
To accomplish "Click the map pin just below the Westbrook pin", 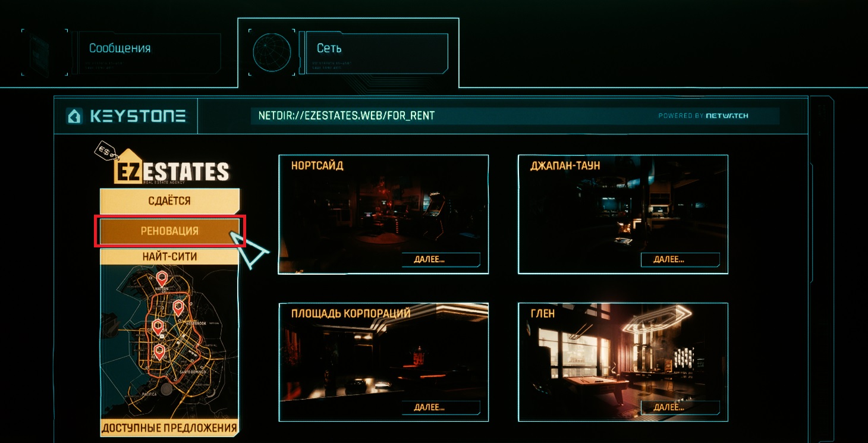I will (158, 327).
